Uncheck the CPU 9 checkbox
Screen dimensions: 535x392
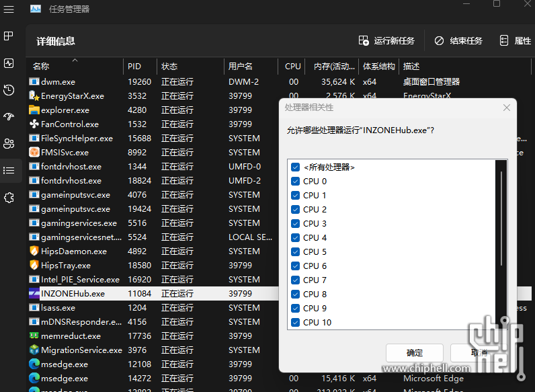tap(296, 309)
